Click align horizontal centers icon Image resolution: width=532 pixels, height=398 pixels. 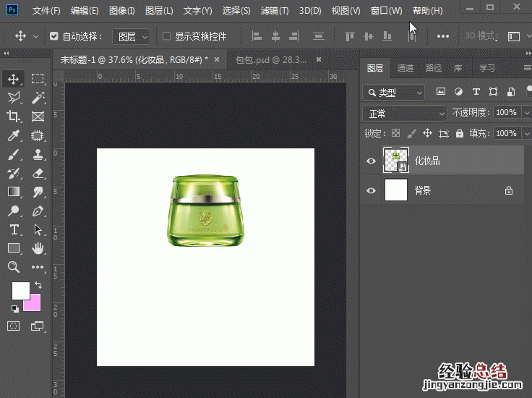pos(275,36)
